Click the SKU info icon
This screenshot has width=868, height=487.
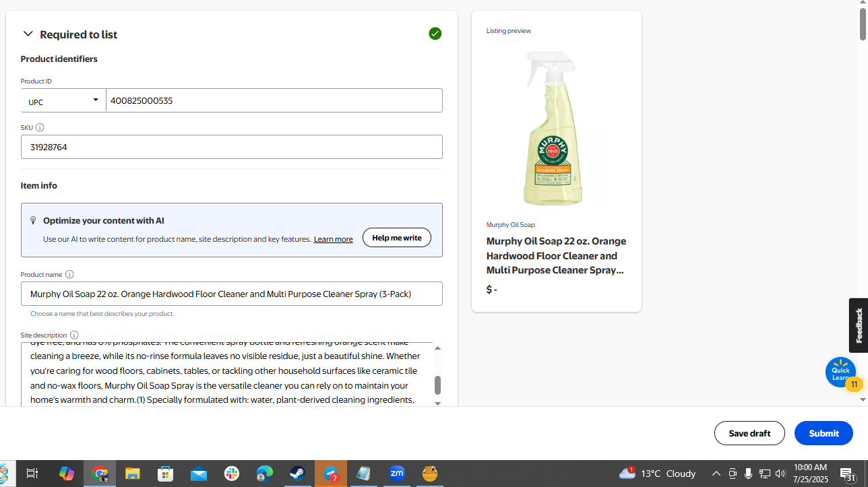point(40,127)
